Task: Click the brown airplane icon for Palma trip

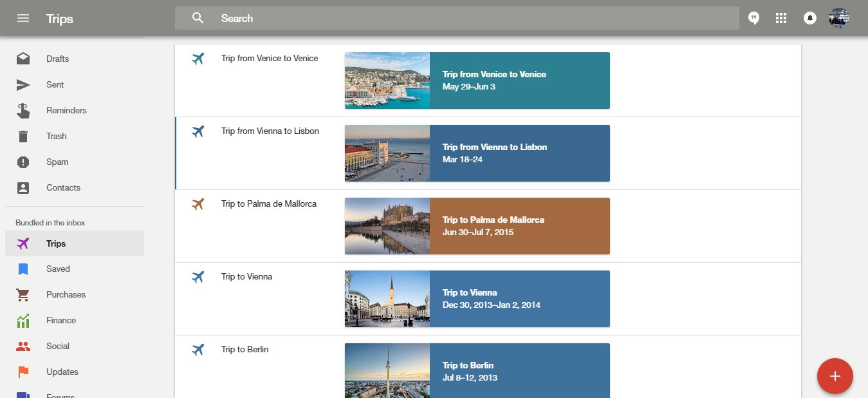Action: click(x=198, y=204)
